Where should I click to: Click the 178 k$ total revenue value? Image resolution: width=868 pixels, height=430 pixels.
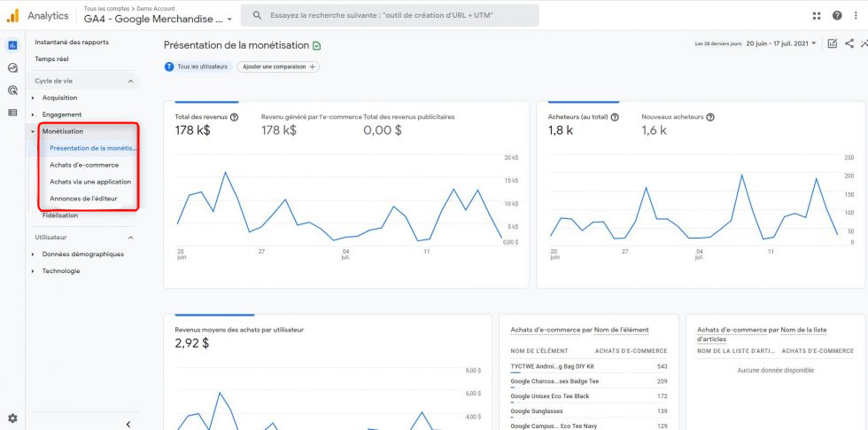click(x=193, y=131)
